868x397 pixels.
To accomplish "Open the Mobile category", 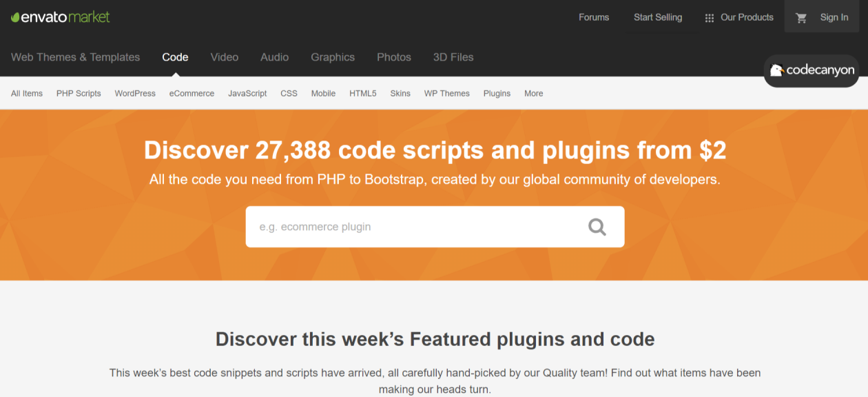I will point(323,93).
